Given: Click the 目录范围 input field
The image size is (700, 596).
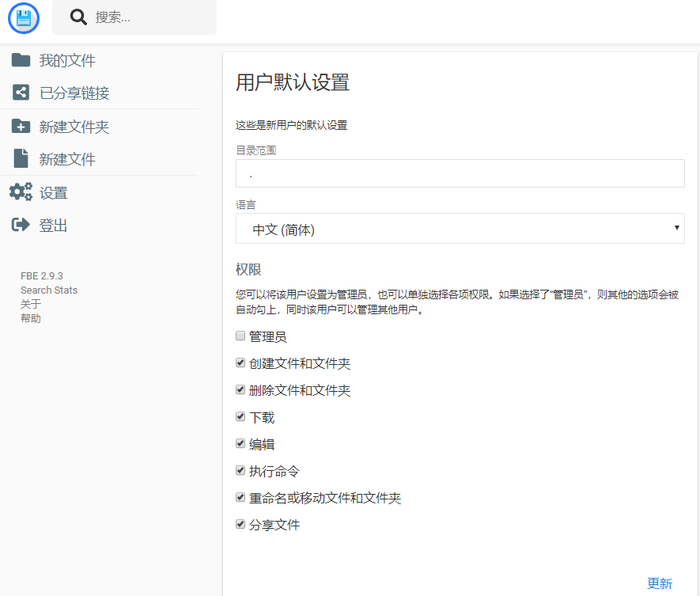Looking at the screenshot, I should [460, 173].
